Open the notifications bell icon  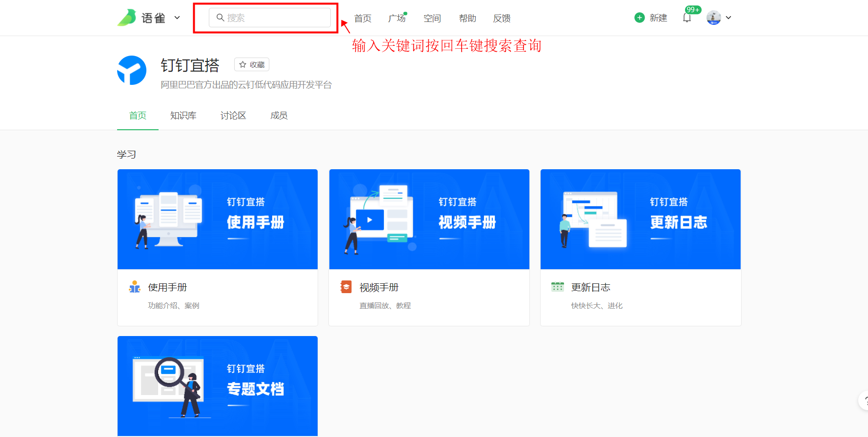[687, 18]
